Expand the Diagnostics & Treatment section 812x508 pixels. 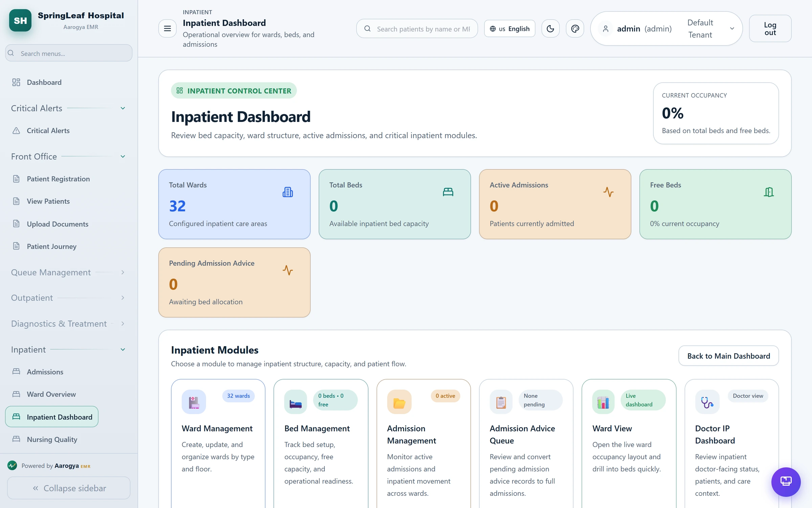(68, 324)
